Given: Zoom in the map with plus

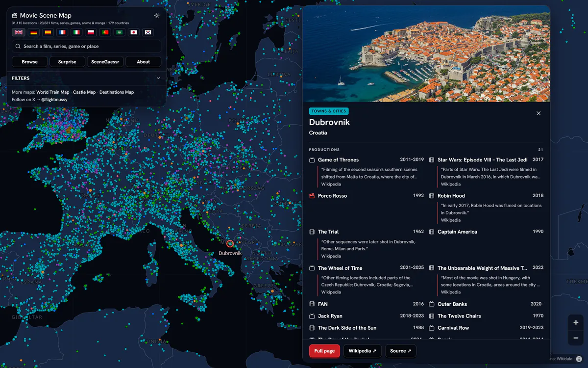Looking at the screenshot, I should tap(576, 322).
